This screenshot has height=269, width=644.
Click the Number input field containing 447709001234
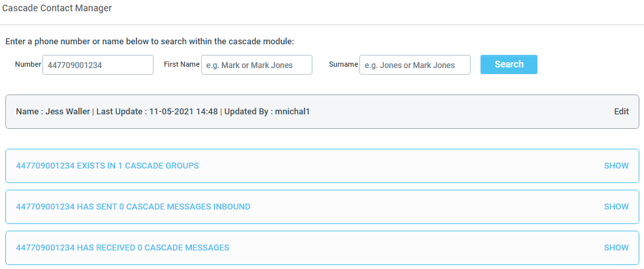pyautogui.click(x=98, y=65)
